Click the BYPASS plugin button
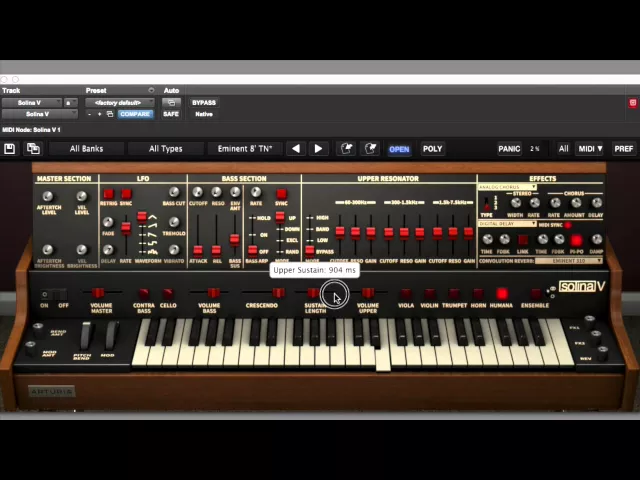 pyautogui.click(x=204, y=103)
